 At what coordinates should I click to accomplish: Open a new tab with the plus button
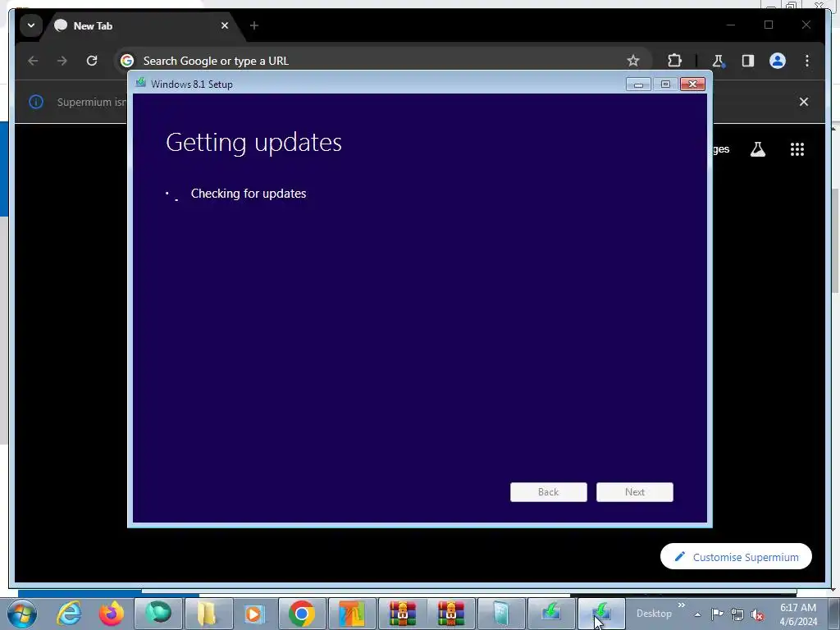click(254, 25)
